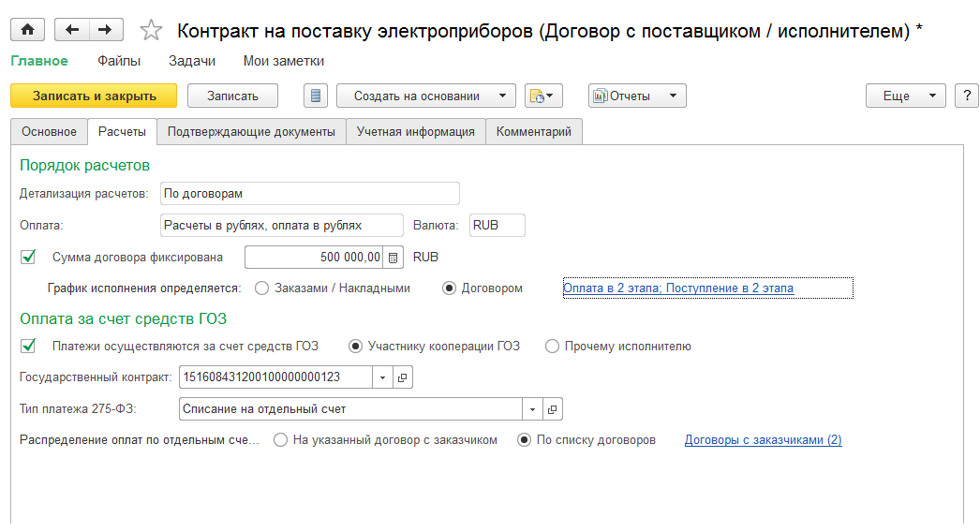
Task: Open the document list icon button
Action: [x=316, y=96]
